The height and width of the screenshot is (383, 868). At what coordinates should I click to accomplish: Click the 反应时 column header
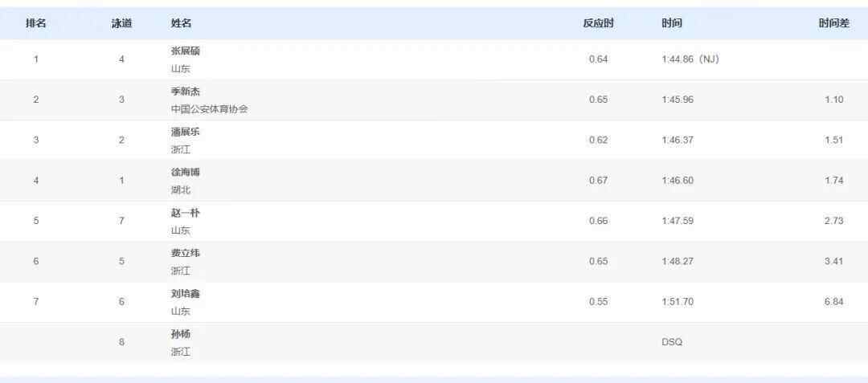pos(598,23)
